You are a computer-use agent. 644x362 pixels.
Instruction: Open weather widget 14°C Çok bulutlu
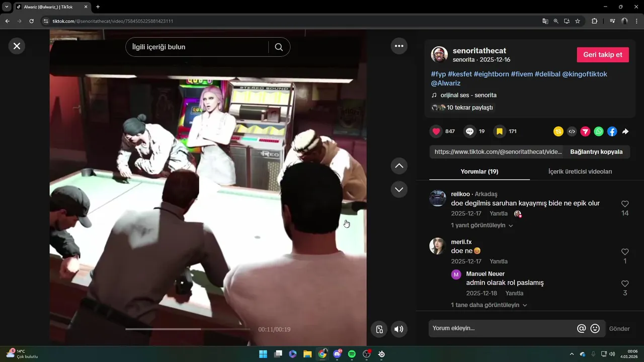pyautogui.click(x=23, y=354)
